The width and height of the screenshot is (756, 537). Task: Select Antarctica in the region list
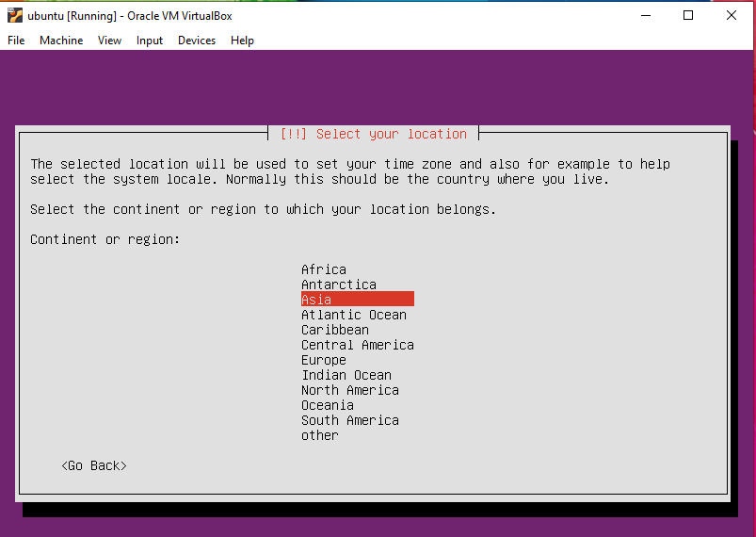pyautogui.click(x=339, y=285)
